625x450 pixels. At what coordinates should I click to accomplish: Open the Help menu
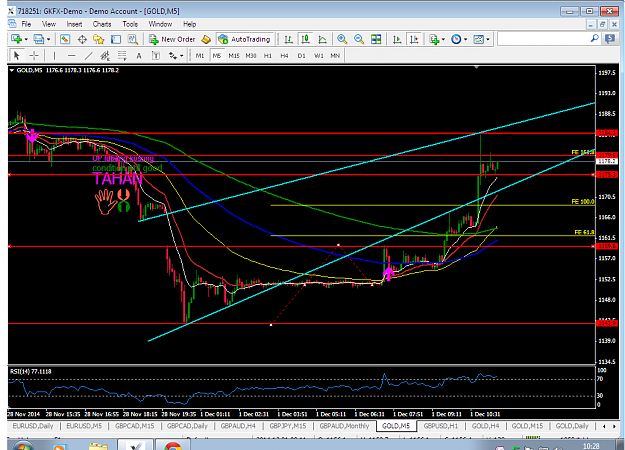pyautogui.click(x=189, y=24)
